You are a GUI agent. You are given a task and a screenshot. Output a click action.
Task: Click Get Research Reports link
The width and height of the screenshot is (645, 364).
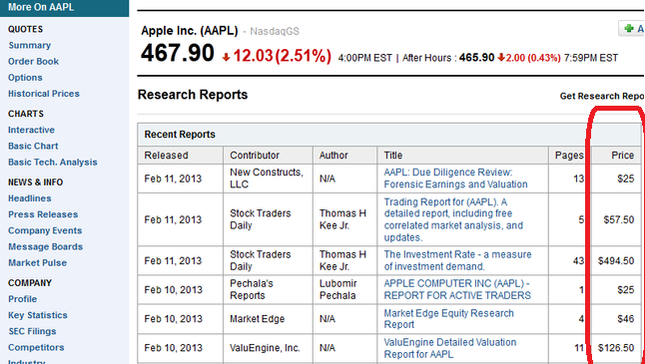tap(602, 96)
